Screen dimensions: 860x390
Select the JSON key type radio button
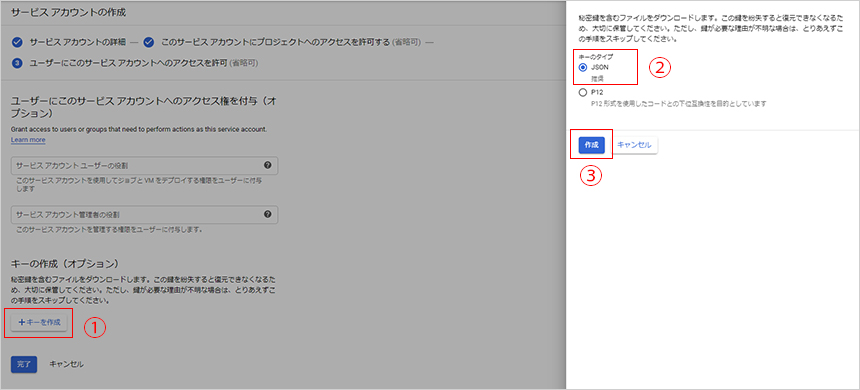(x=583, y=67)
